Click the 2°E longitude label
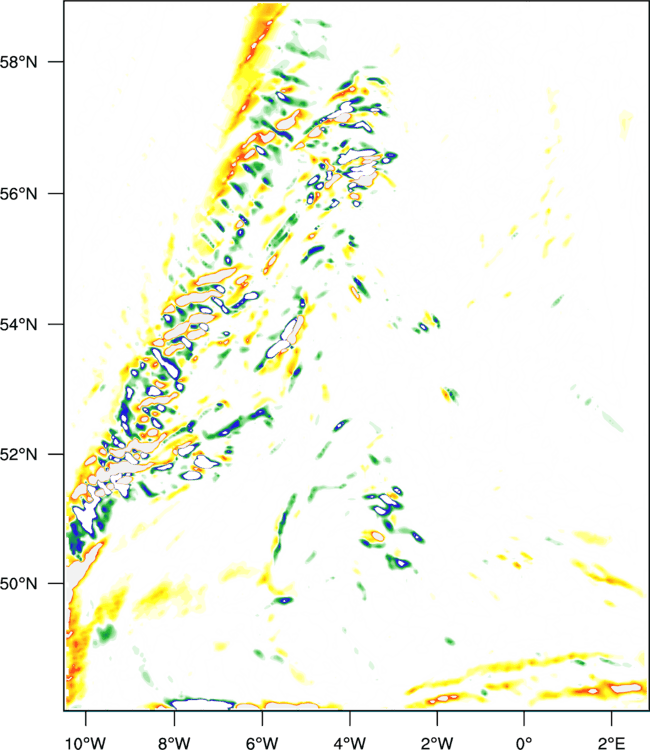This screenshot has width=650, height=750. pyautogui.click(x=611, y=743)
